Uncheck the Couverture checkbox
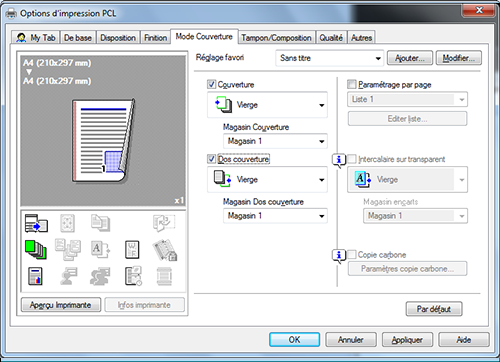 click(211, 84)
